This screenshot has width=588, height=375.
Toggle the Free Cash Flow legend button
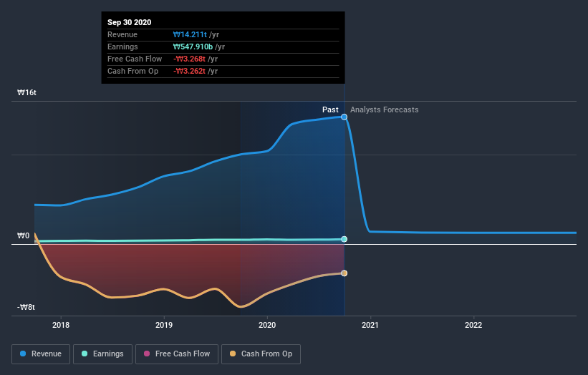177,354
